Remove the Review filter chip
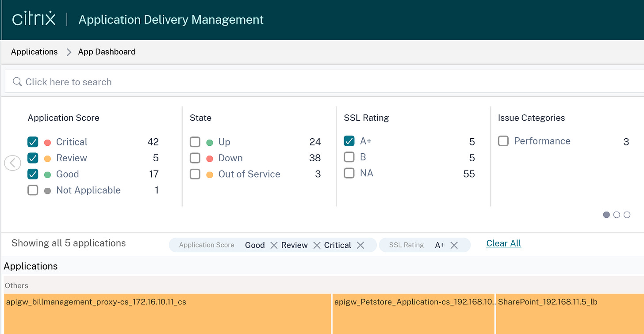 (317, 245)
